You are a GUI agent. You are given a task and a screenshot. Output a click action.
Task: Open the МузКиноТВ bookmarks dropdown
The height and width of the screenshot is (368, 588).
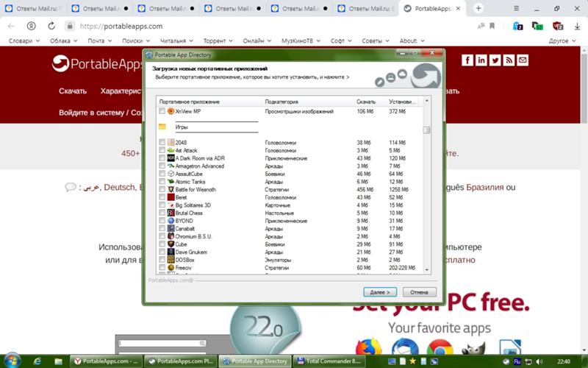point(301,40)
